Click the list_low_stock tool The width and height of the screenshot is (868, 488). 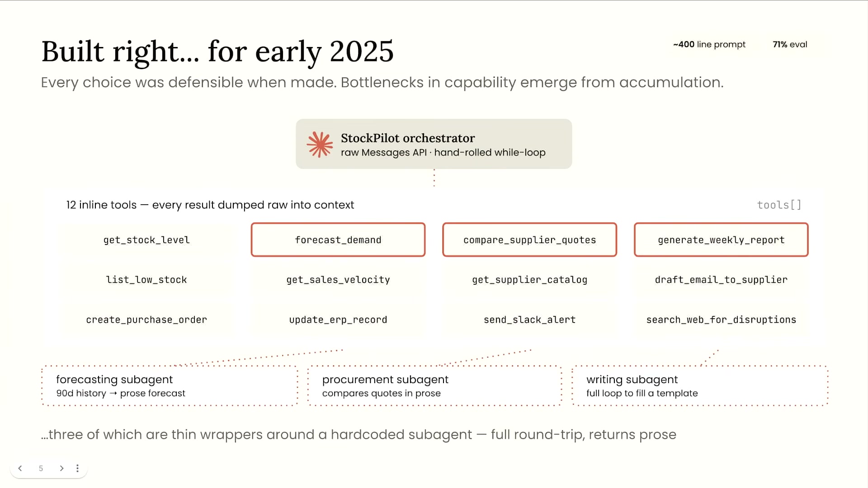[x=146, y=280]
